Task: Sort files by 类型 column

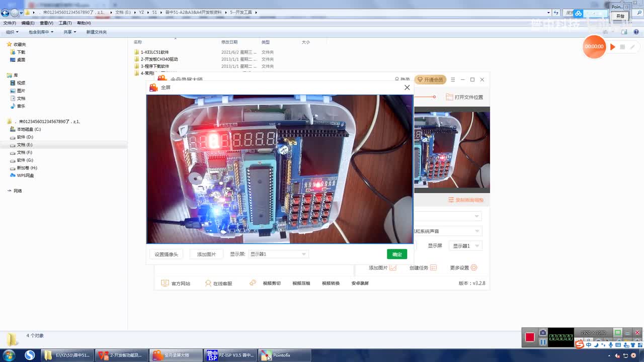Action: pos(266,42)
